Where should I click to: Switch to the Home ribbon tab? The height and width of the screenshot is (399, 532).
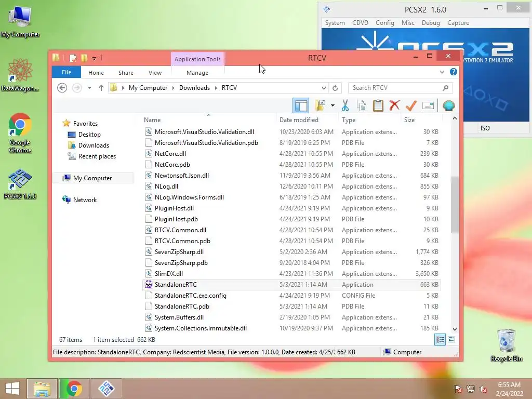96,73
